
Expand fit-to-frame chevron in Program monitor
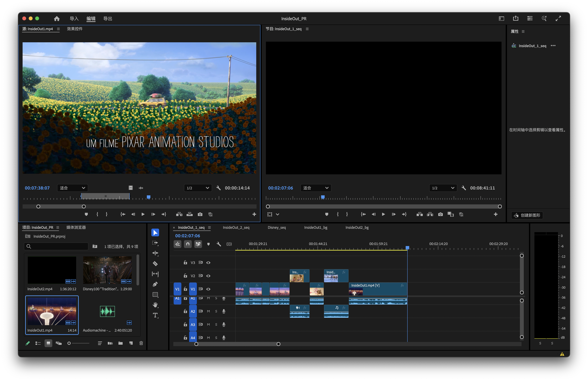coord(277,214)
